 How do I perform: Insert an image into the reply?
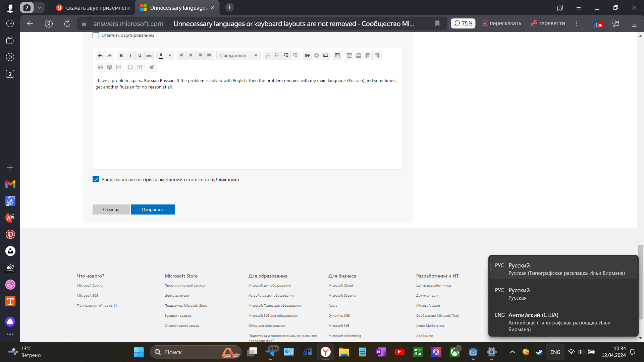pos(325,56)
